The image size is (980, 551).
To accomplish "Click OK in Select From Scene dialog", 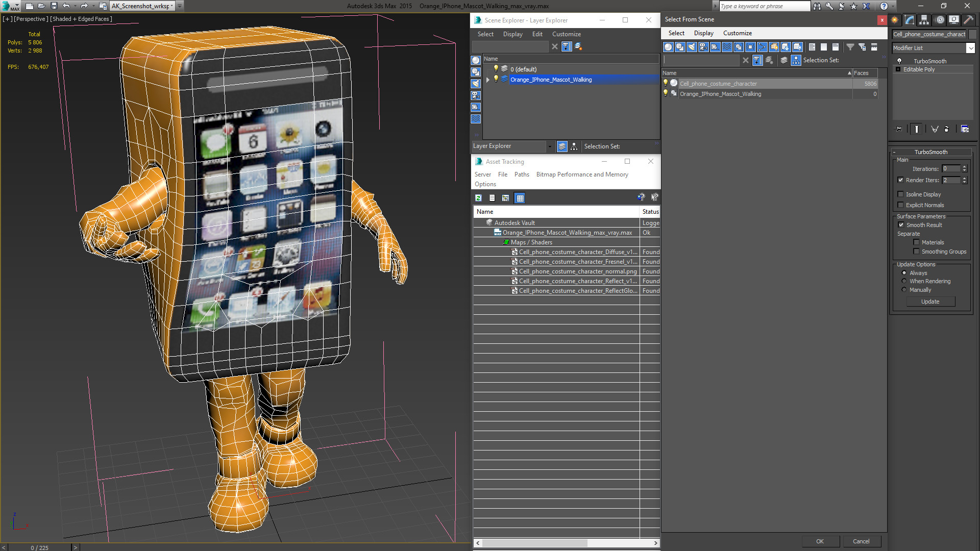I will pyautogui.click(x=820, y=541).
